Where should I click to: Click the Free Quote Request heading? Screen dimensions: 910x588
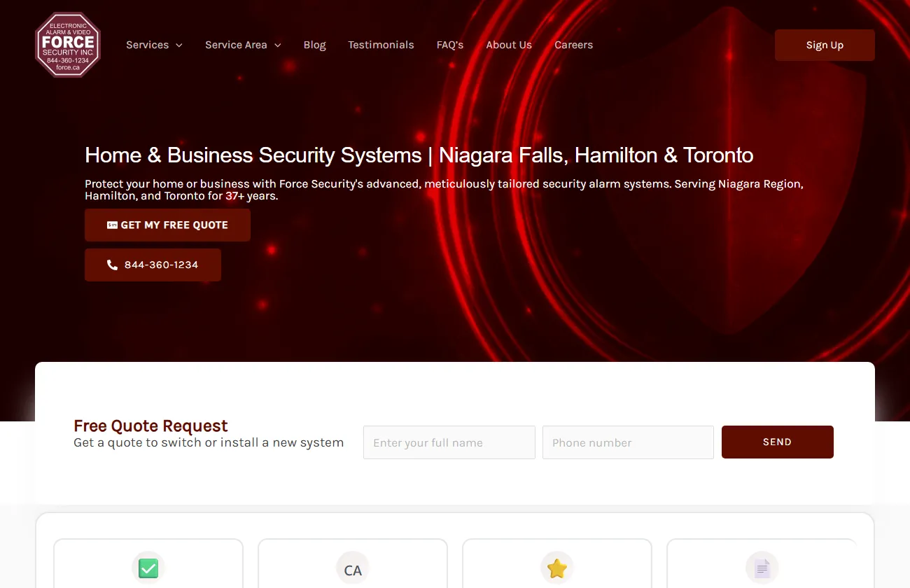pyautogui.click(x=150, y=426)
